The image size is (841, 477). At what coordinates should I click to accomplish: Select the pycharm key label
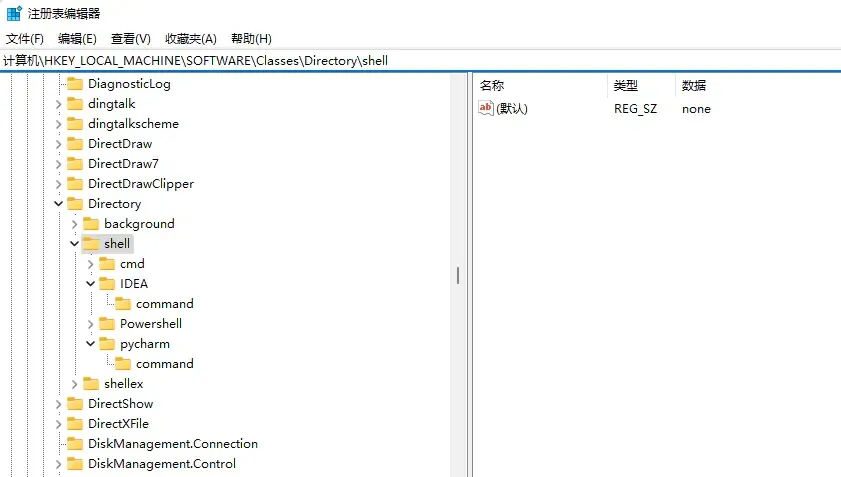click(145, 344)
